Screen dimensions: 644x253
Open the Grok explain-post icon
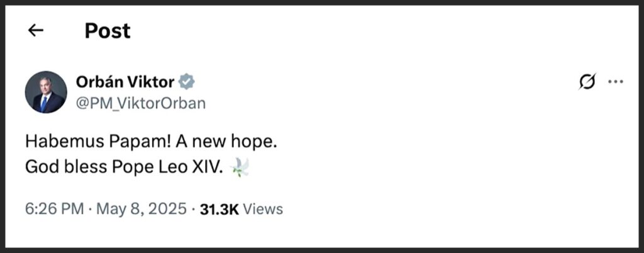click(586, 82)
